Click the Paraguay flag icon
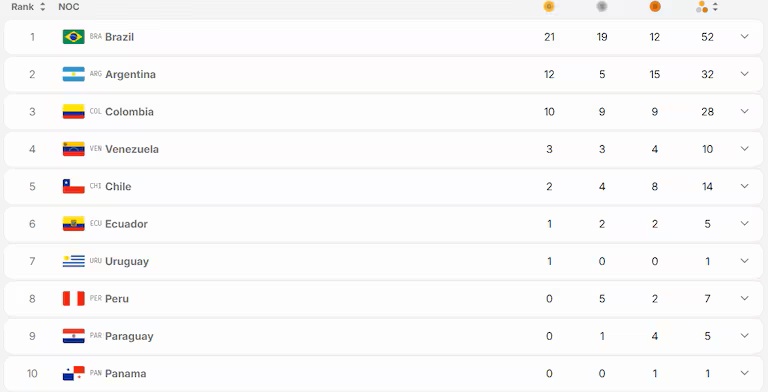Image resolution: width=768 pixels, height=392 pixels. click(x=73, y=336)
